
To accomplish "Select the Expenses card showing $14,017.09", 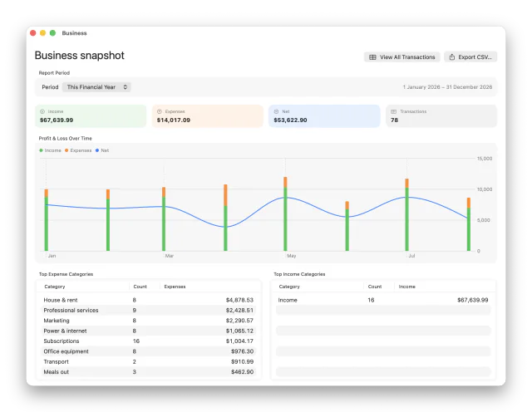I will [207, 116].
